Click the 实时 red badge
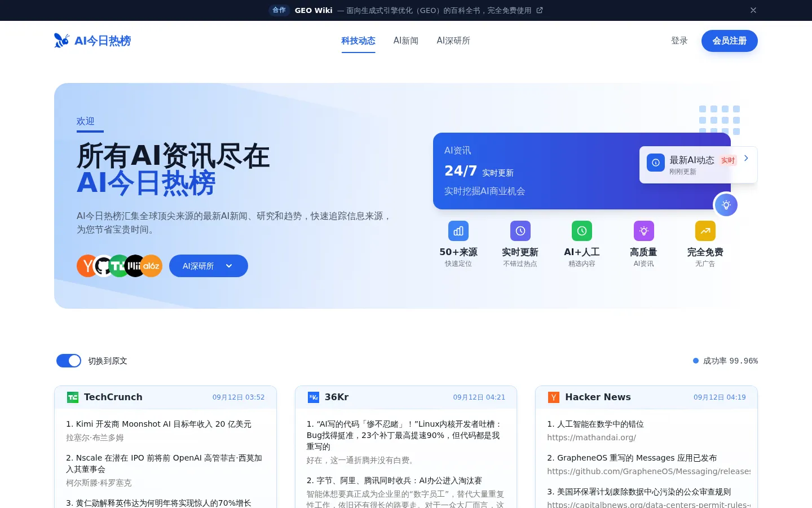Viewport: 812px width, 508px height. (728, 160)
